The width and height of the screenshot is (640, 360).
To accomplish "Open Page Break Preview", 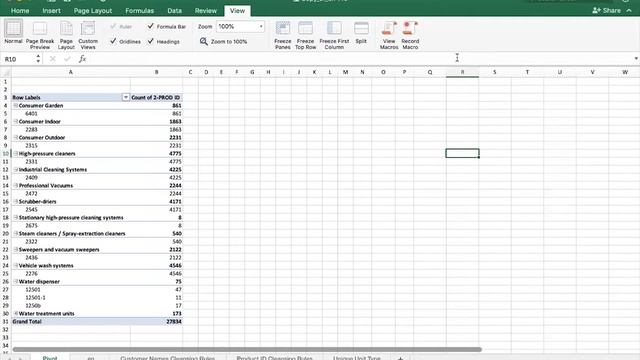I will pos(40,36).
